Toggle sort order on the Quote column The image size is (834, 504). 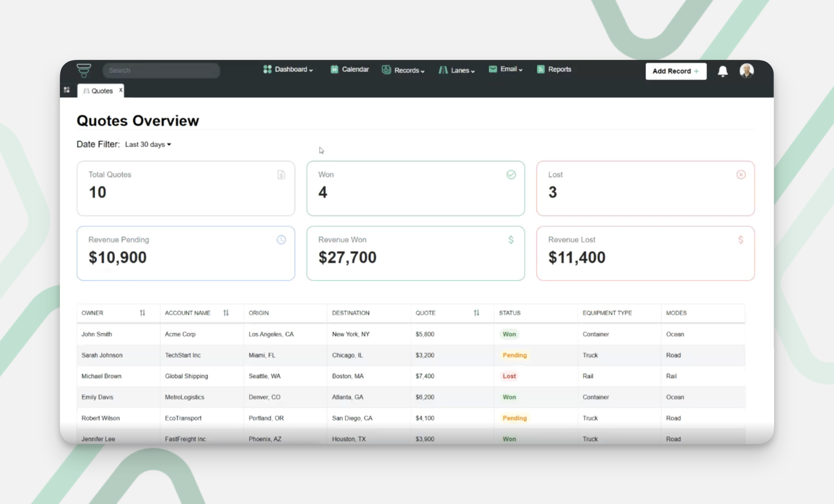[x=476, y=313]
